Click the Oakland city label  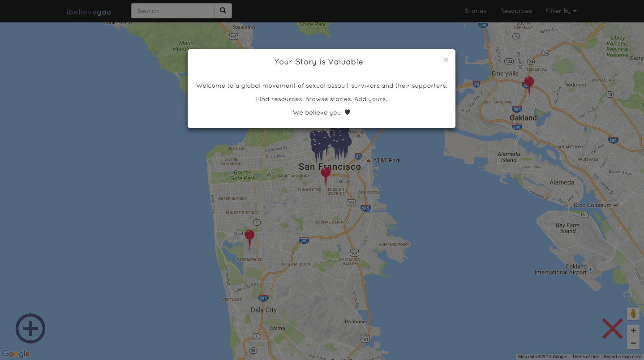click(x=523, y=118)
